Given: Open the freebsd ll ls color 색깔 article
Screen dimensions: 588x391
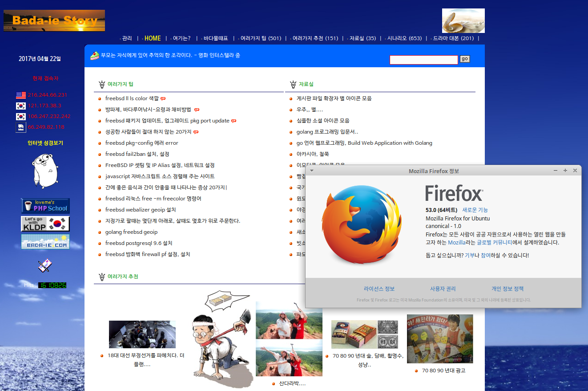Looking at the screenshot, I should click(x=132, y=98).
